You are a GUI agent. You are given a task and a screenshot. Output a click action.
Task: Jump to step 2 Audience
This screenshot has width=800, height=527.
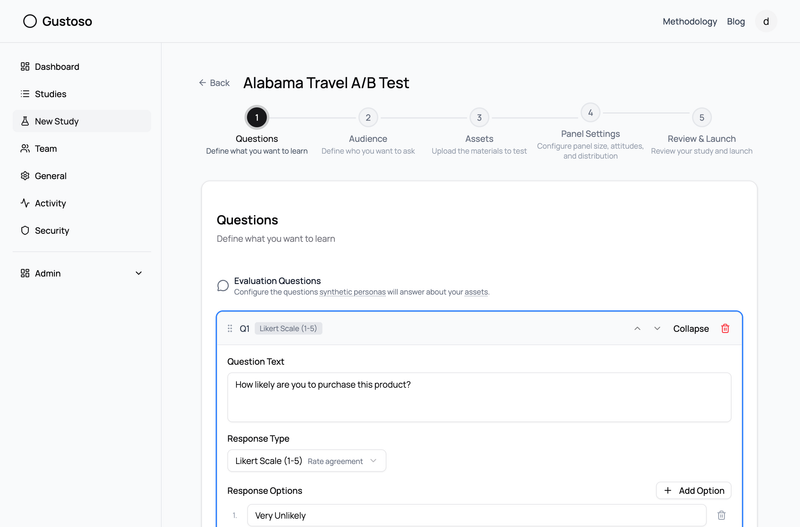click(x=368, y=118)
